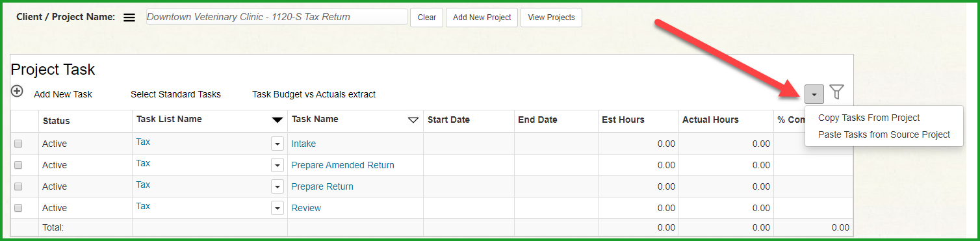
Task: Choose Paste Tasks from Source Project
Action: coord(884,134)
